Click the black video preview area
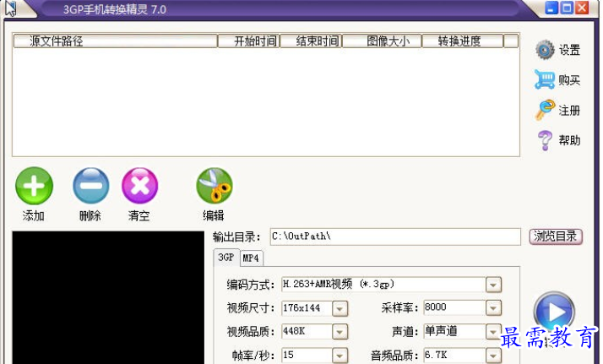Image resolution: width=603 pixels, height=364 pixels. pos(108,297)
